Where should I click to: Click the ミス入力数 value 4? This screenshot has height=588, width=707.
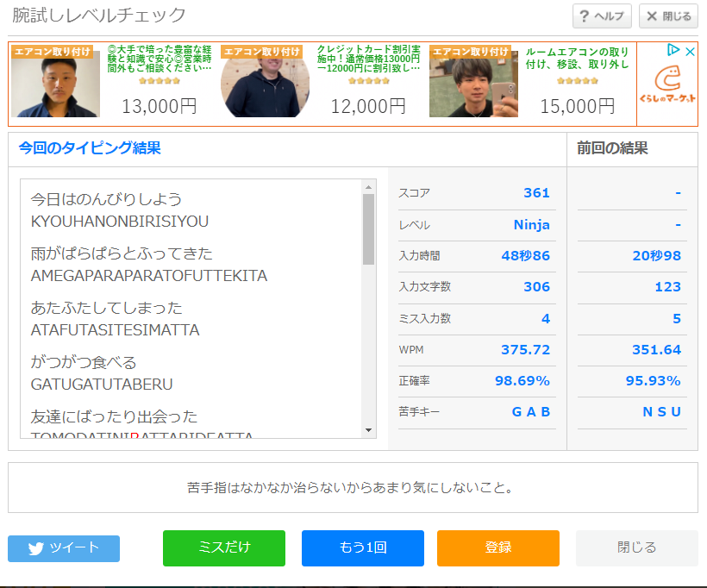pos(546,318)
